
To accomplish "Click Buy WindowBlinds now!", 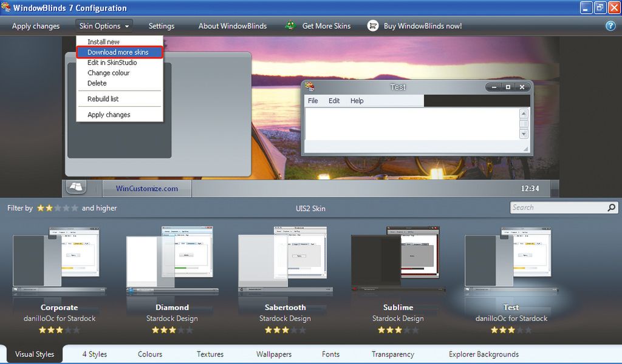I will tap(423, 26).
